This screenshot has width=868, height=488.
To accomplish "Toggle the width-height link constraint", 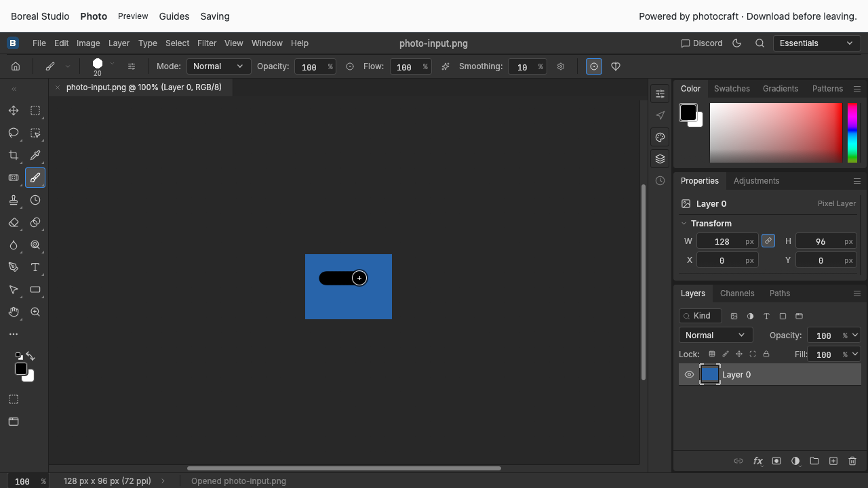I will (768, 241).
